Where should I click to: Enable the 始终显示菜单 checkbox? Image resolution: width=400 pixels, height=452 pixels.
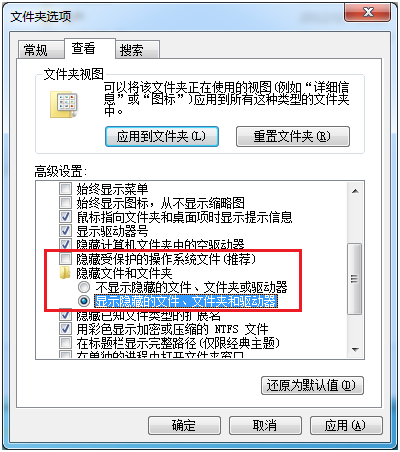(65, 189)
